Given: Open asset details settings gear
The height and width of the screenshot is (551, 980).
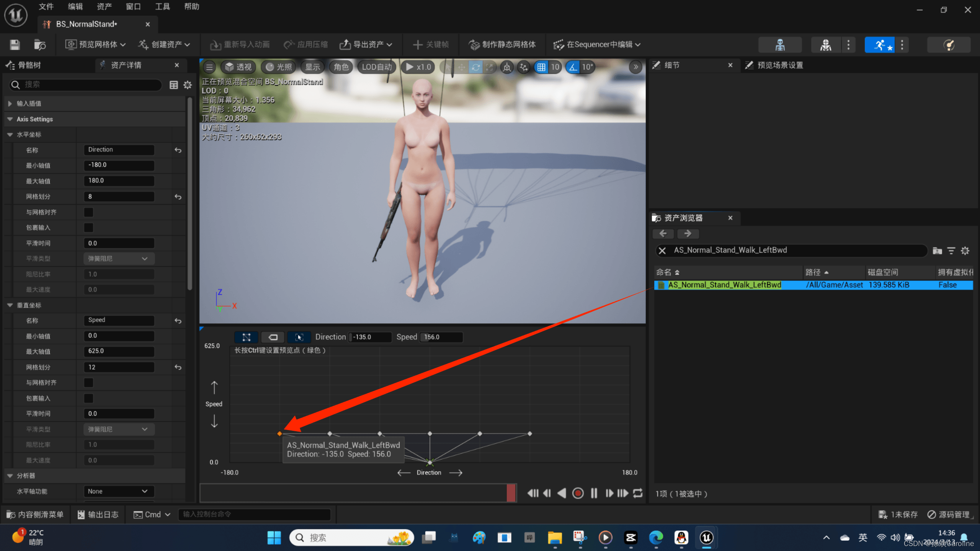Looking at the screenshot, I should (188, 85).
